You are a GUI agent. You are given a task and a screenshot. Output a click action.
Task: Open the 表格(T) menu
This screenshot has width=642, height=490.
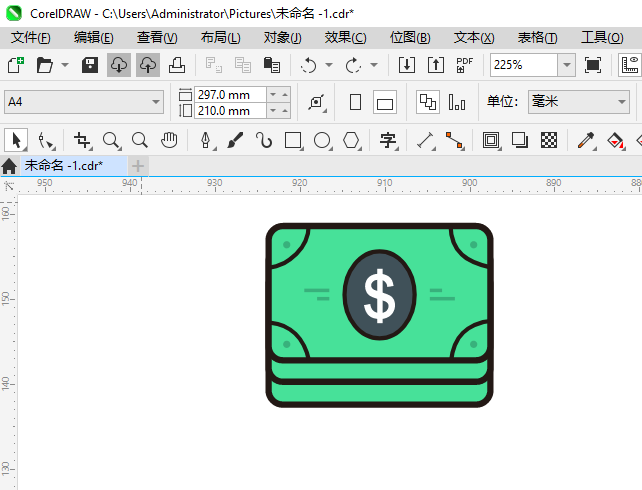[x=538, y=38]
